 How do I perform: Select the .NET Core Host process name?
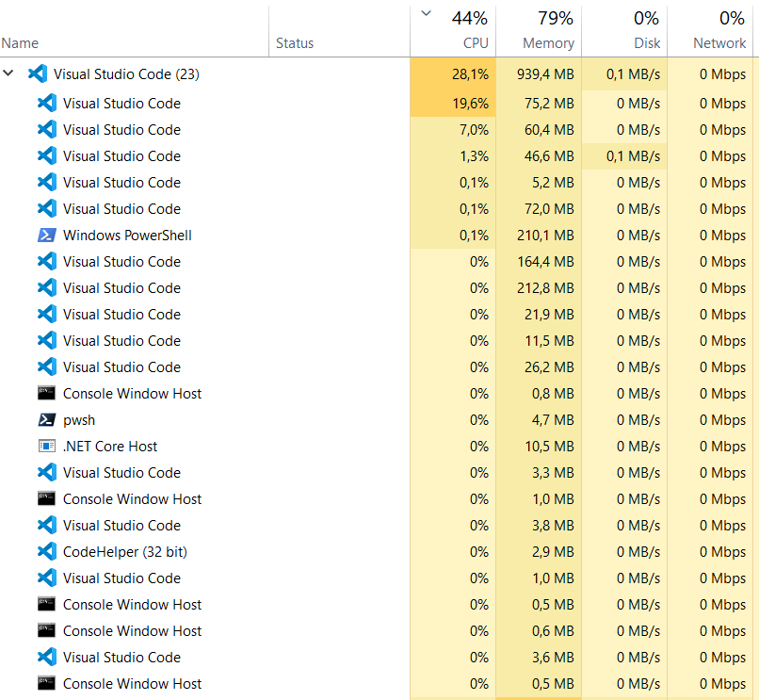tap(110, 447)
